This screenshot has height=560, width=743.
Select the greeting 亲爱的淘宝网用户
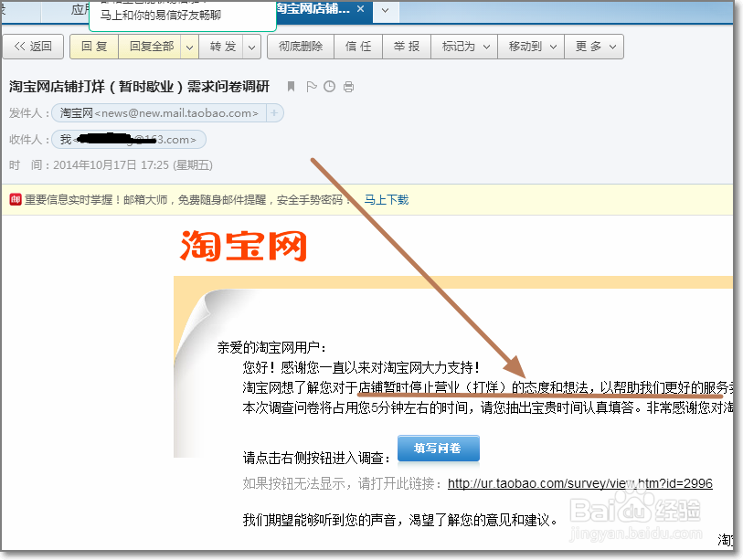(x=271, y=347)
